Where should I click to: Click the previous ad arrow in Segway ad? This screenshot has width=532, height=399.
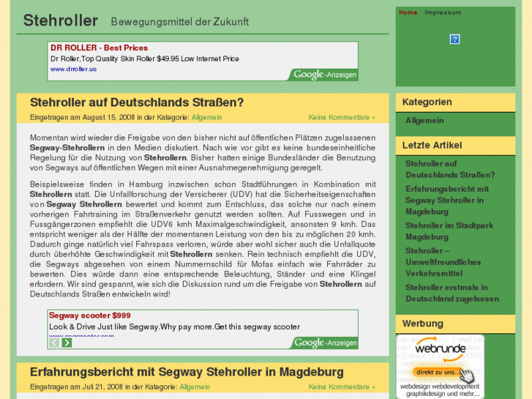click(x=54, y=343)
